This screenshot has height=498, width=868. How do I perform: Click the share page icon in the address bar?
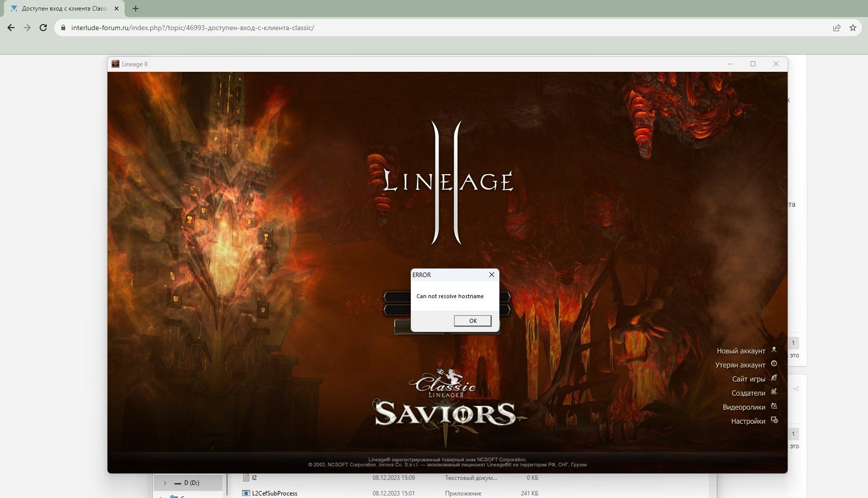[x=837, y=28]
